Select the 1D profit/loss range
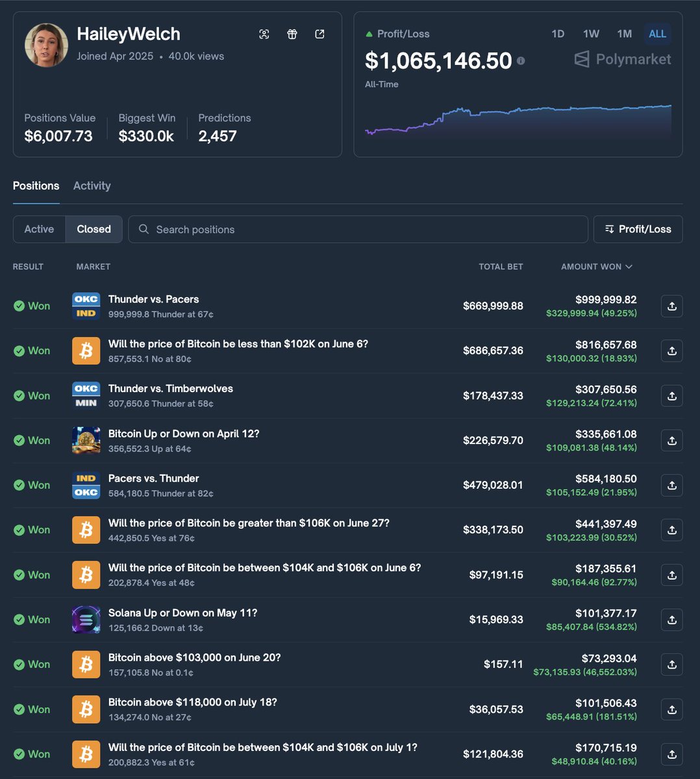Viewport: 700px width, 779px height. click(x=558, y=34)
